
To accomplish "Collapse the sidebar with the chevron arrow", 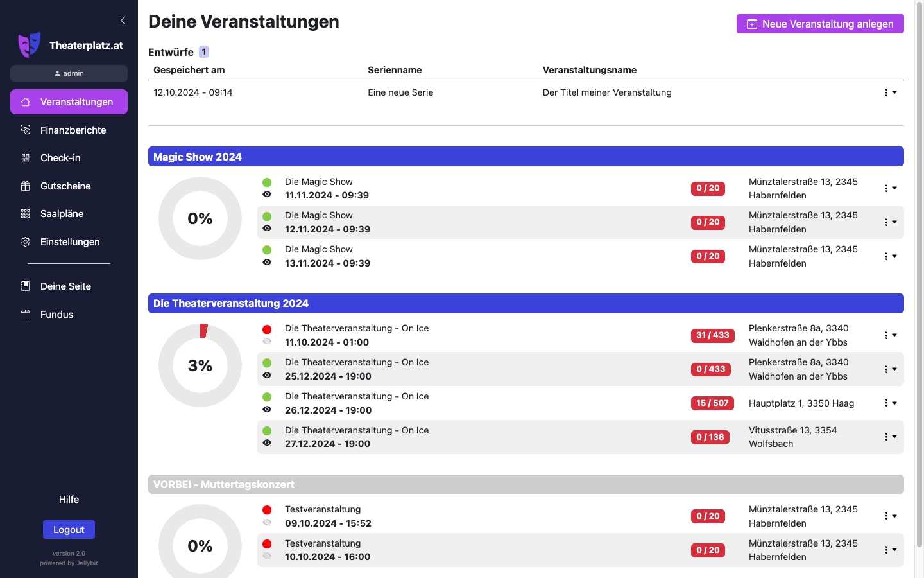I will click(123, 21).
